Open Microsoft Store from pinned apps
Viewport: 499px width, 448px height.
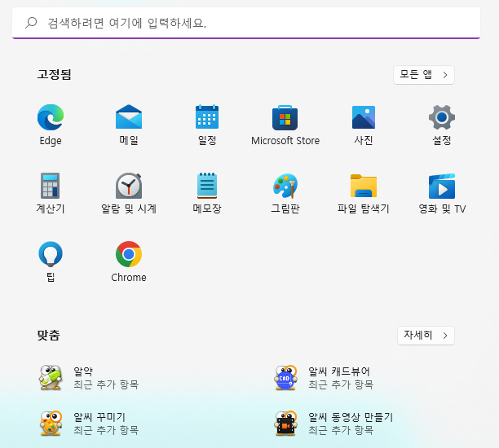tap(285, 117)
